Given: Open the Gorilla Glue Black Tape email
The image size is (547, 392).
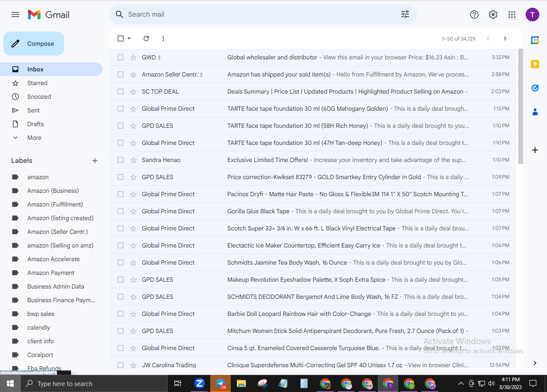Looking at the screenshot, I should 313,211.
